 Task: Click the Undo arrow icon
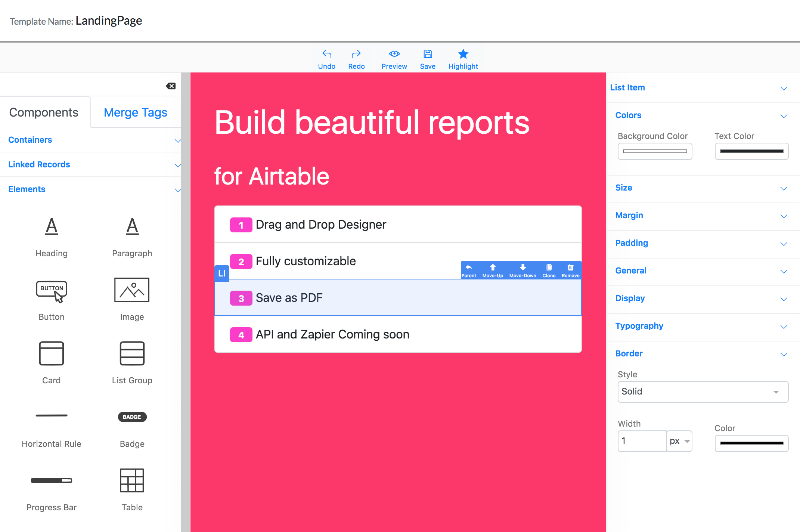click(x=327, y=54)
